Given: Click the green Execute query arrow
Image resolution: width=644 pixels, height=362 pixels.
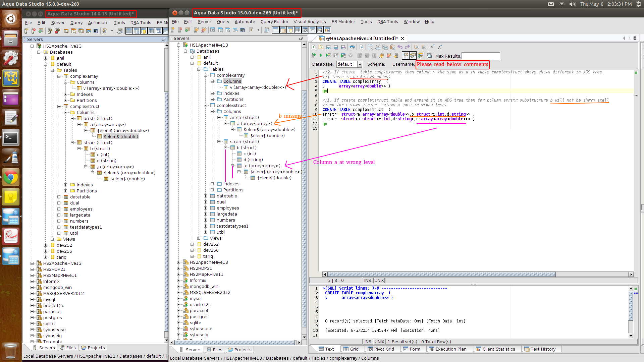Looking at the screenshot, I should 321,55.
